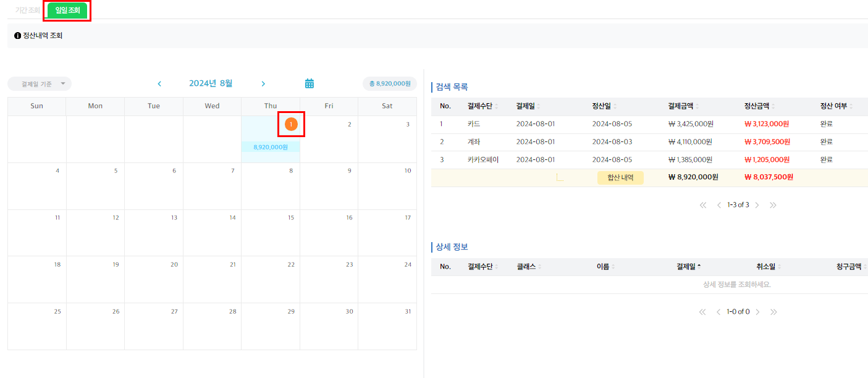Screen dimensions: 868x378
Task: Jump to first page in 검색 목록 pagination
Action: 702,205
